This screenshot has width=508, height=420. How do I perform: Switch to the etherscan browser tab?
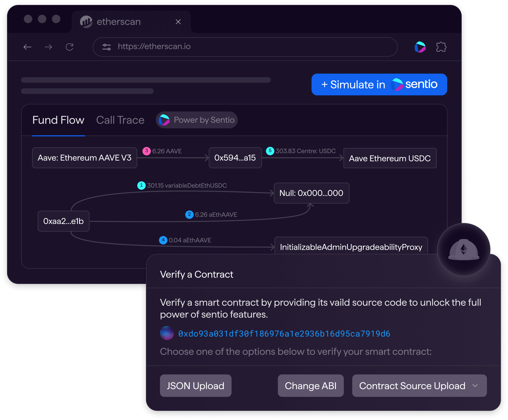131,22
